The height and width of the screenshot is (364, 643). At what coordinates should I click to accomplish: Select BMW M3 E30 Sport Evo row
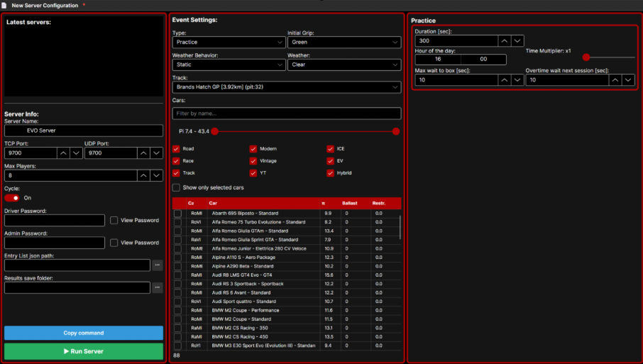287,346
